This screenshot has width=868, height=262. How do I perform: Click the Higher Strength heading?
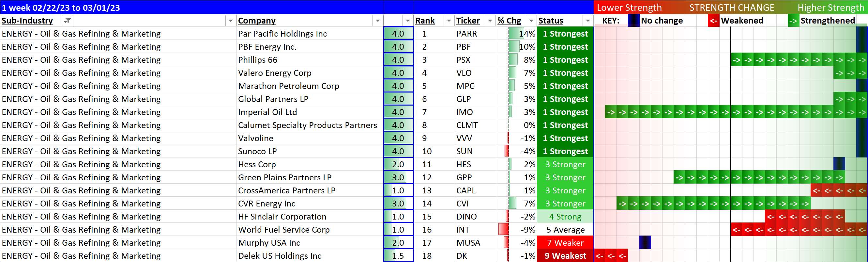(x=830, y=8)
